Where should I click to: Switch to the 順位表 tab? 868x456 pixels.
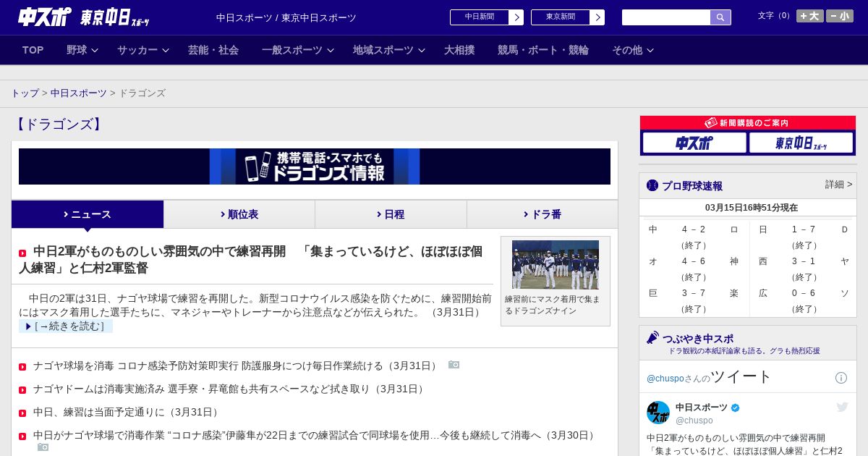coord(239,214)
